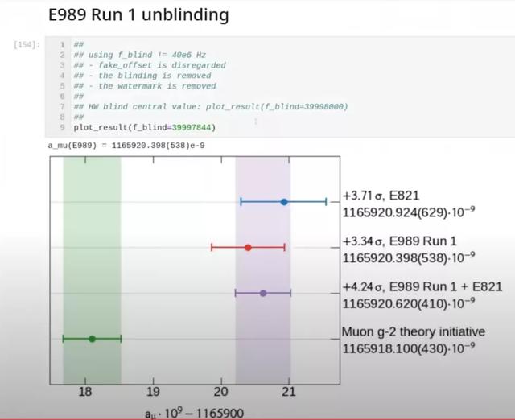
Task: Click the left end cap of red error bar
Action: click(212, 248)
